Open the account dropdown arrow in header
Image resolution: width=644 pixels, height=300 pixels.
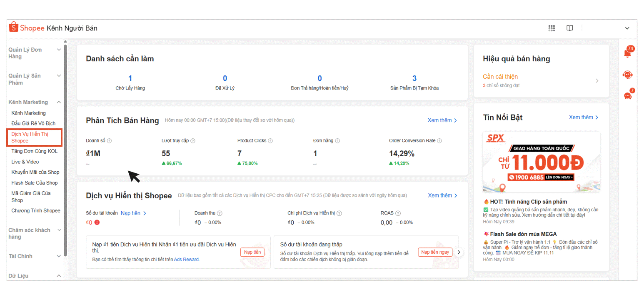[627, 28]
